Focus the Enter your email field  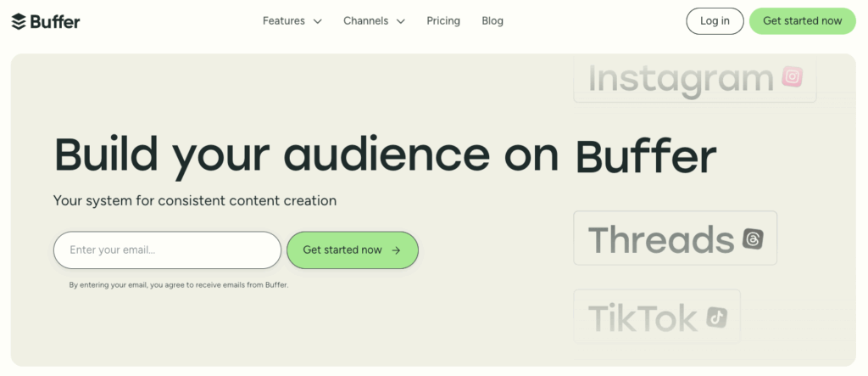tap(167, 250)
